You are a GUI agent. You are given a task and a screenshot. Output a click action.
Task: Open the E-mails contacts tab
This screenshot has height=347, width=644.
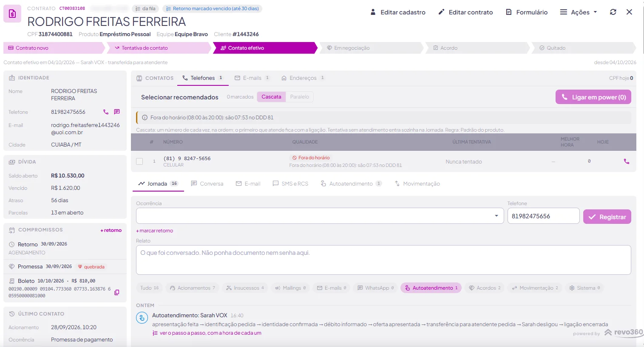252,78
